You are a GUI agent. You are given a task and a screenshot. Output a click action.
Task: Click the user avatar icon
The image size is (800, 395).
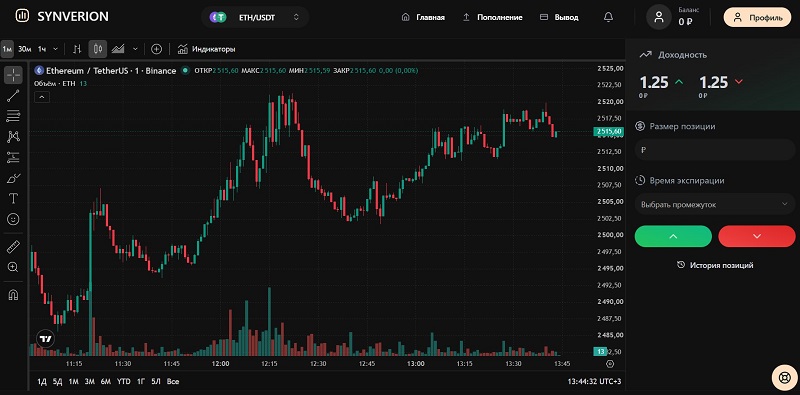pos(659,17)
